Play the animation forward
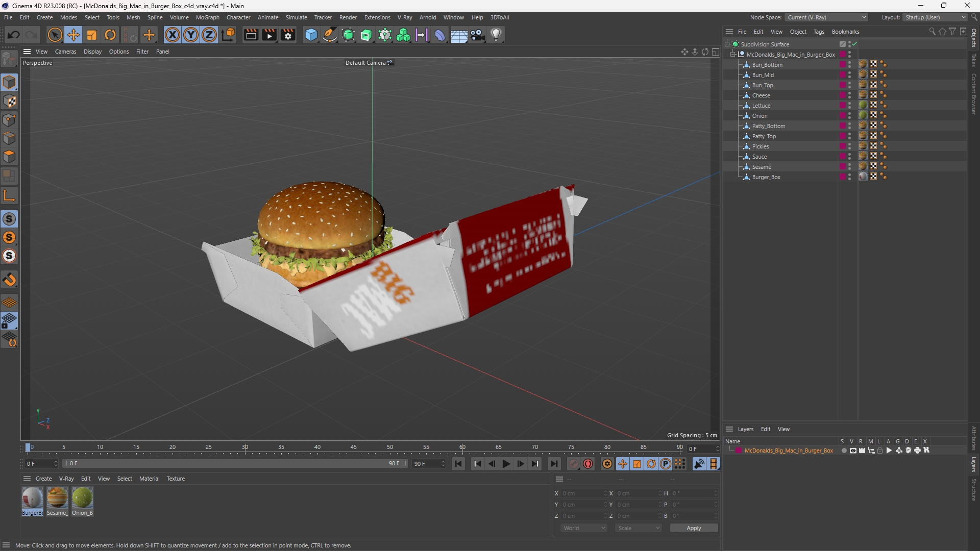 [506, 464]
